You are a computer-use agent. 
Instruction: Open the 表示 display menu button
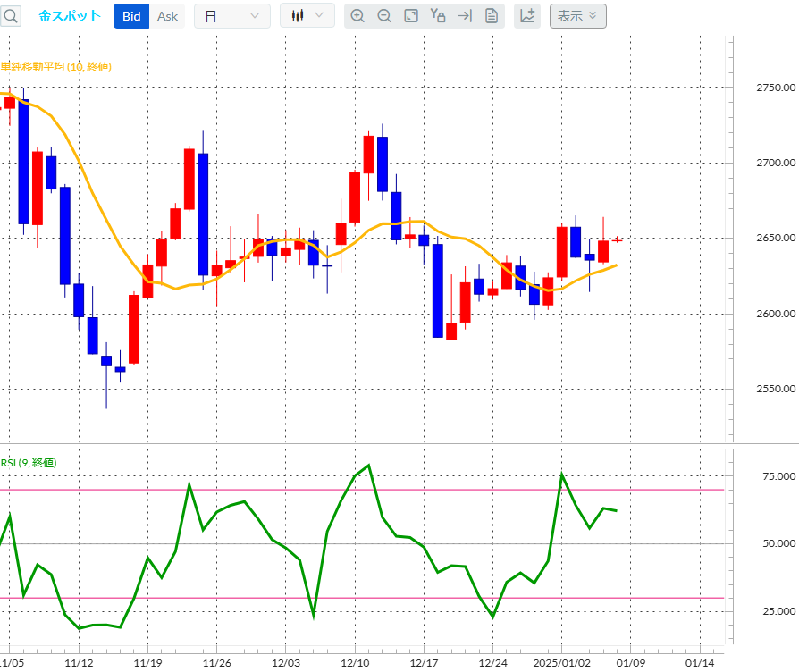(x=578, y=16)
